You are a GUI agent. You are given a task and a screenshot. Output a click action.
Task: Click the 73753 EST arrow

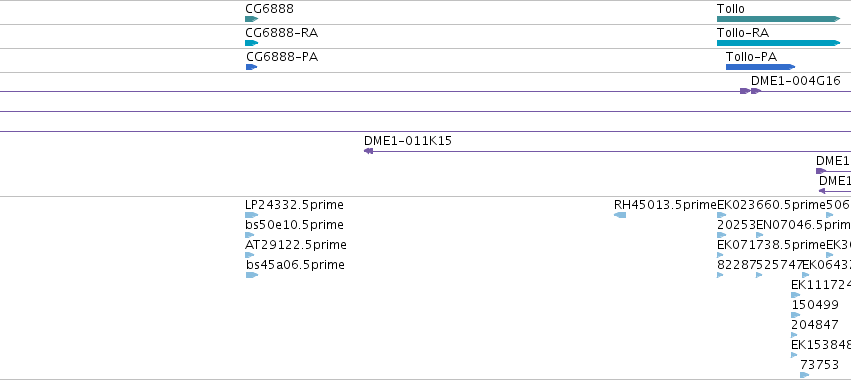coord(805,375)
